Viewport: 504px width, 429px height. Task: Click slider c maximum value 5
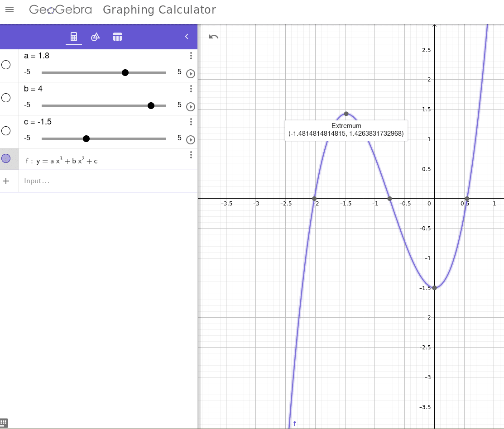tap(179, 138)
